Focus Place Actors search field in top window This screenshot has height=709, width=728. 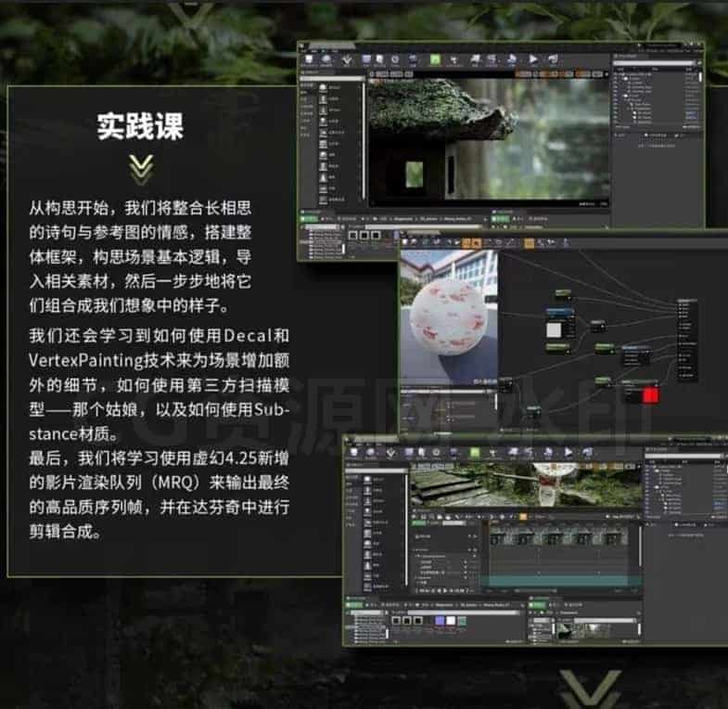[x=332, y=79]
